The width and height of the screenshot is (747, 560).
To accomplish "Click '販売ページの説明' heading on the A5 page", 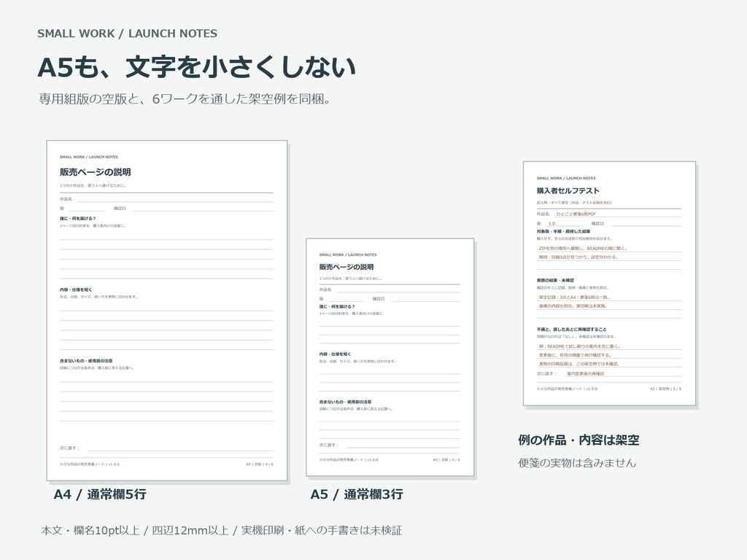I will click(347, 267).
